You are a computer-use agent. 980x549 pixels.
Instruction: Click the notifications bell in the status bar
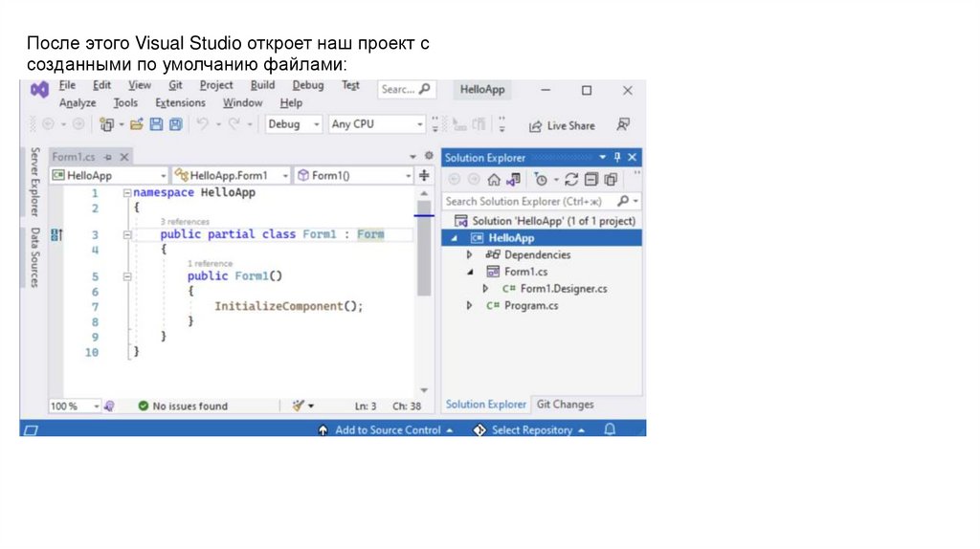610,429
